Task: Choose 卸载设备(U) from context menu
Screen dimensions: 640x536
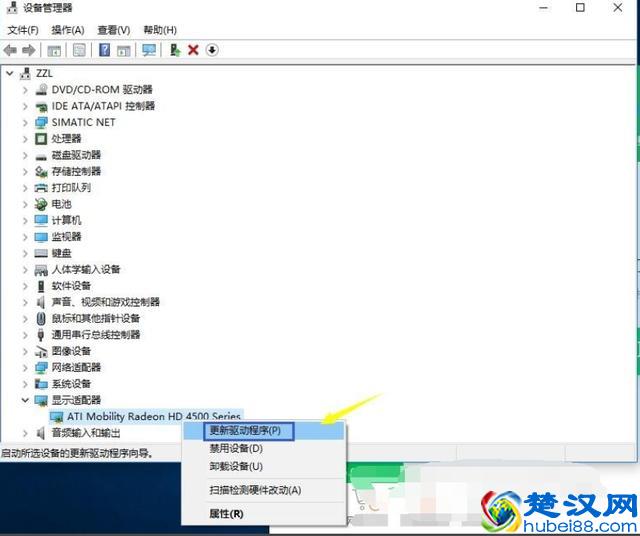Action: click(264, 466)
